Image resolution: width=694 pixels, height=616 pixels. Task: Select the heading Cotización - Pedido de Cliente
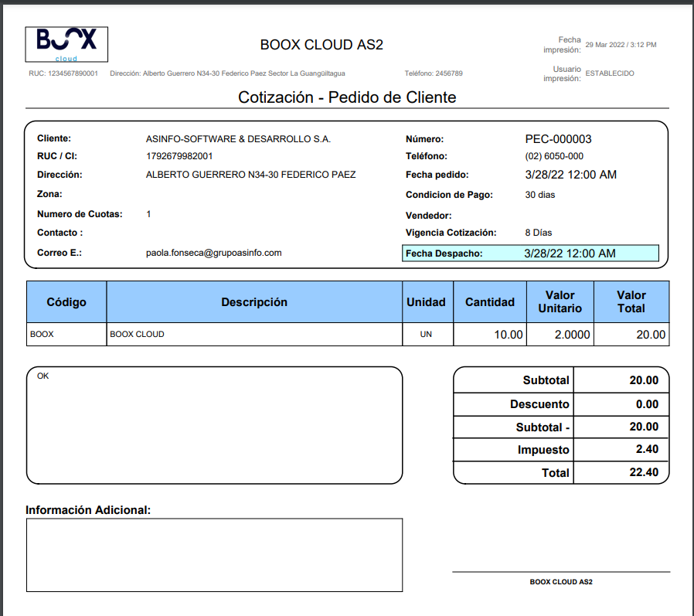[347, 97]
